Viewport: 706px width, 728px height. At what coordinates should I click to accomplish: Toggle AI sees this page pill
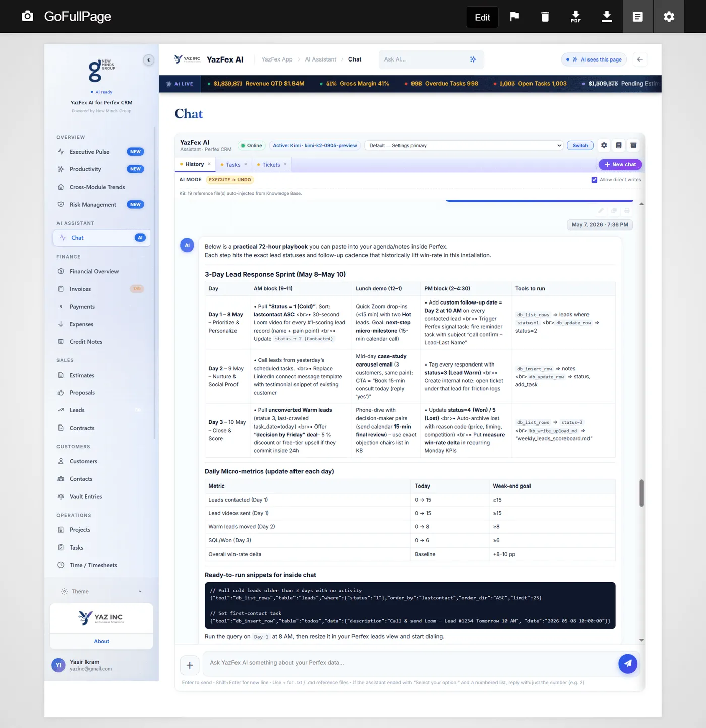(x=594, y=59)
